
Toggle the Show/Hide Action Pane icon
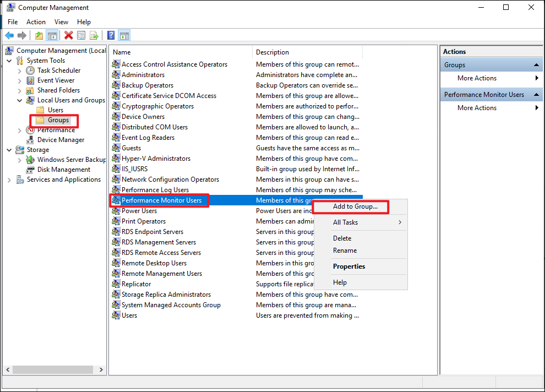pos(124,35)
